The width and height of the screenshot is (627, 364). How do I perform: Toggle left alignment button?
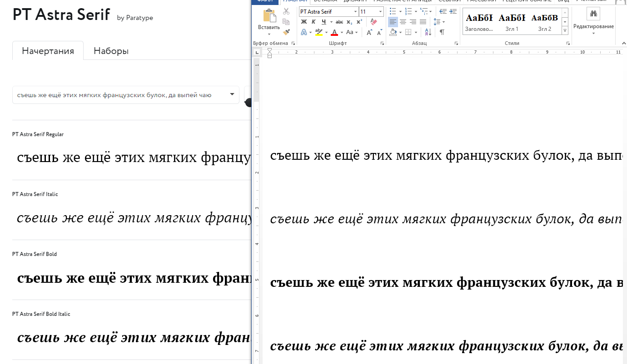[x=393, y=22]
